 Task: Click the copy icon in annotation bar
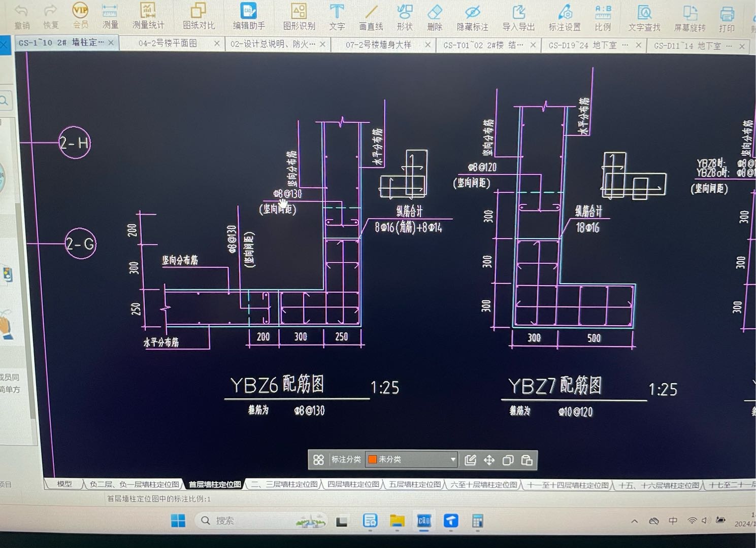tap(508, 460)
